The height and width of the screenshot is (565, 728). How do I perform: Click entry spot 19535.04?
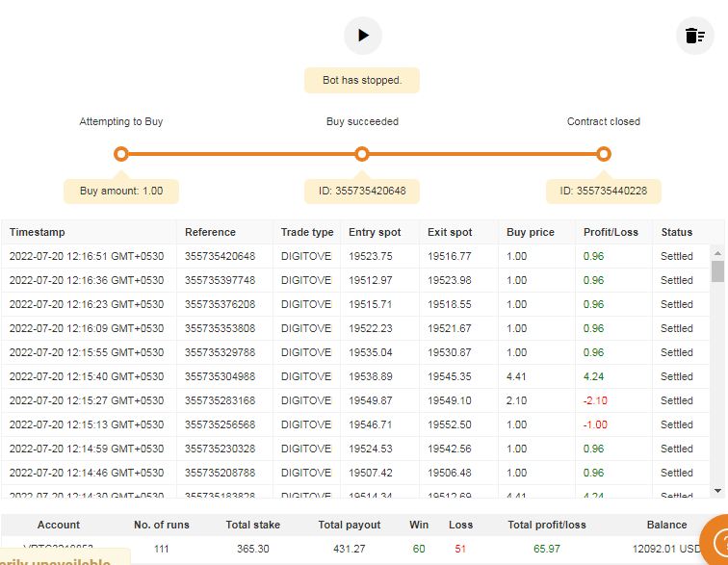pyautogui.click(x=371, y=353)
